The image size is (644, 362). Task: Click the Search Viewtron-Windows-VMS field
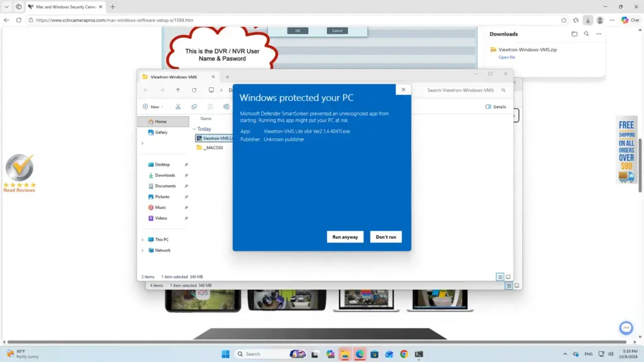point(465,90)
